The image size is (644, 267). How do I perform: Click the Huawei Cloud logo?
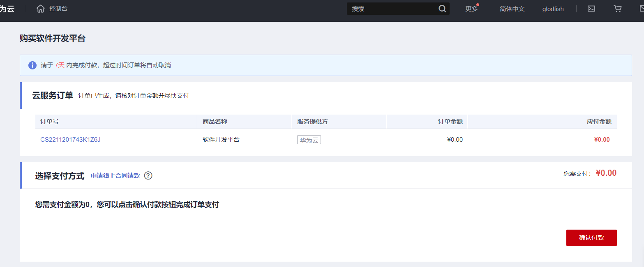7,9
